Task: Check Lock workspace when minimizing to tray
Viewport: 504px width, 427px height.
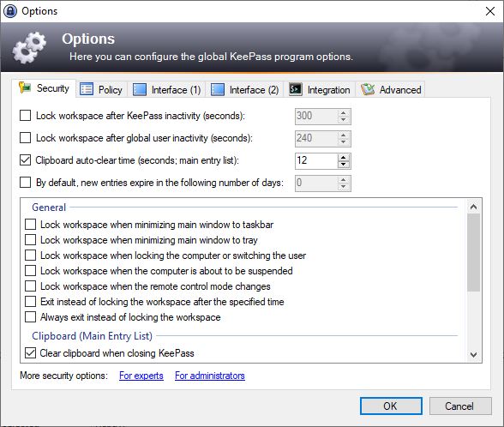Action: click(30, 239)
